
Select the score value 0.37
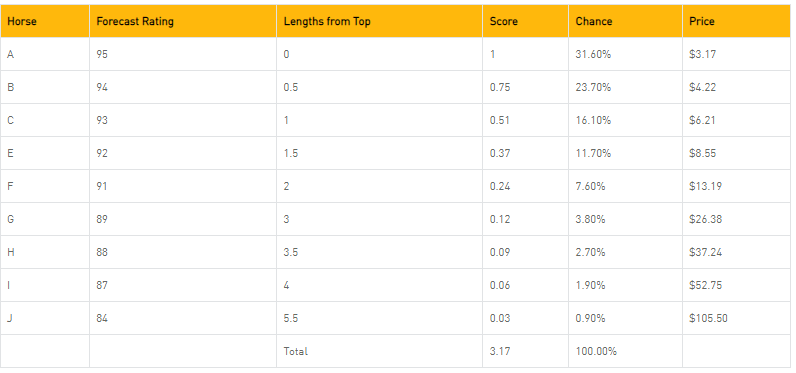coord(525,153)
